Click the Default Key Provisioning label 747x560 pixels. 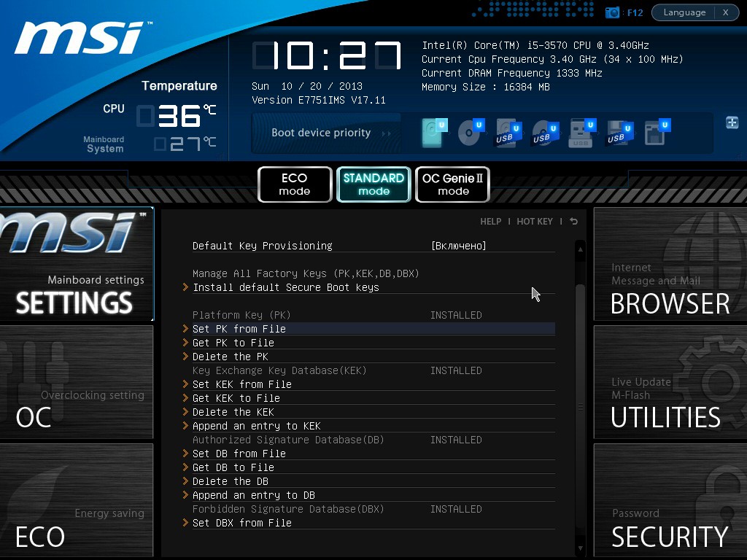coord(263,246)
